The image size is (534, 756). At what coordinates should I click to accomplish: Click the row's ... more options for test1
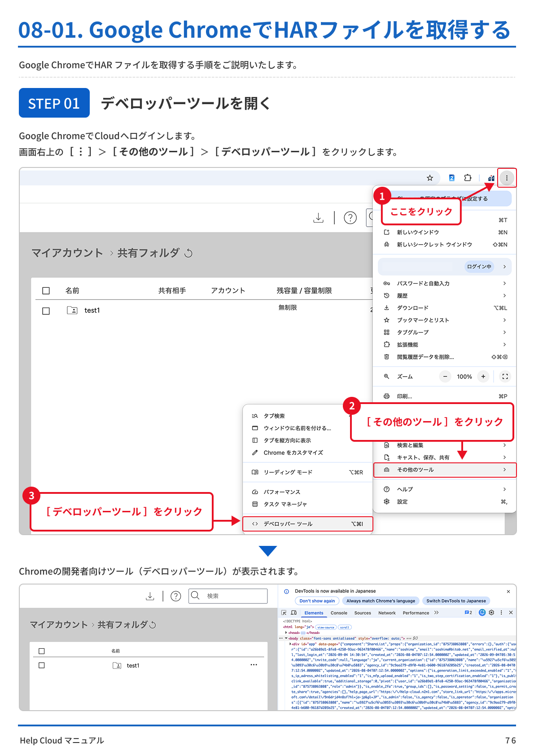coord(254,665)
